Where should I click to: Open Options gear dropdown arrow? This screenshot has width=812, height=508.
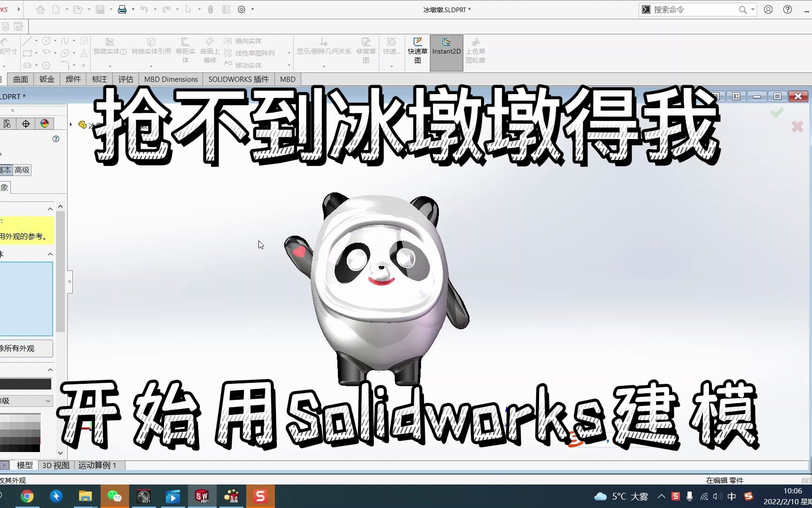pos(252,9)
